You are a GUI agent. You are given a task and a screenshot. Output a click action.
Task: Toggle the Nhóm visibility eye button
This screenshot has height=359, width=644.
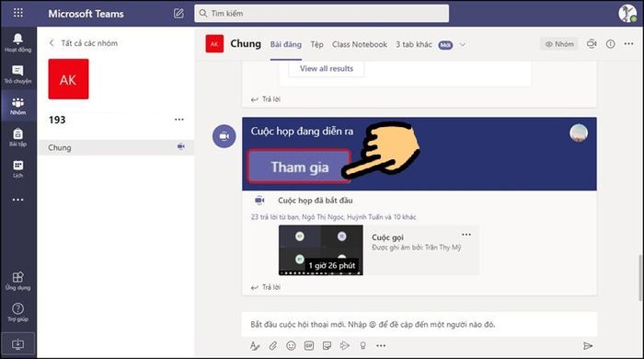click(559, 44)
